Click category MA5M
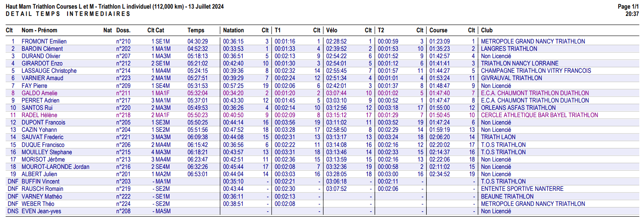644x221 pixels. [x=163, y=211]
